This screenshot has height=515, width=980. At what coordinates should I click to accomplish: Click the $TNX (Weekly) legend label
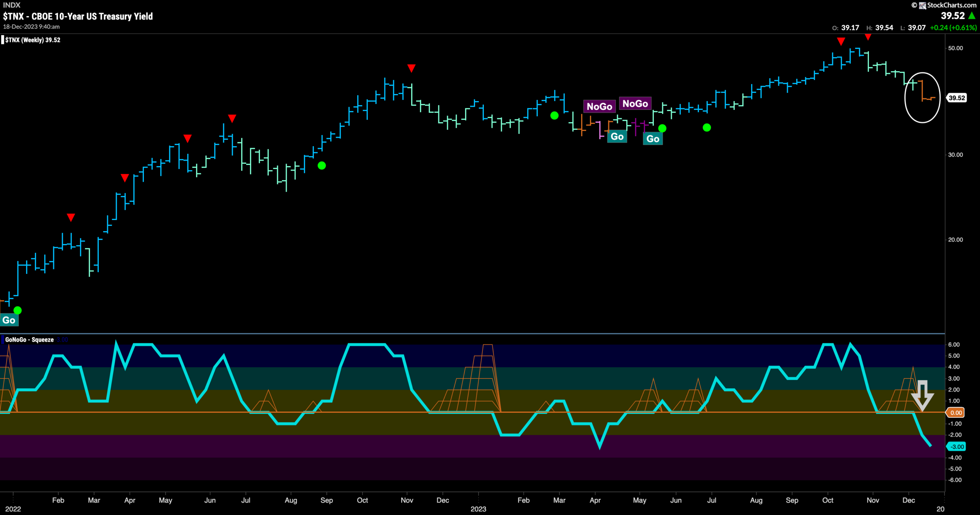tap(33, 40)
